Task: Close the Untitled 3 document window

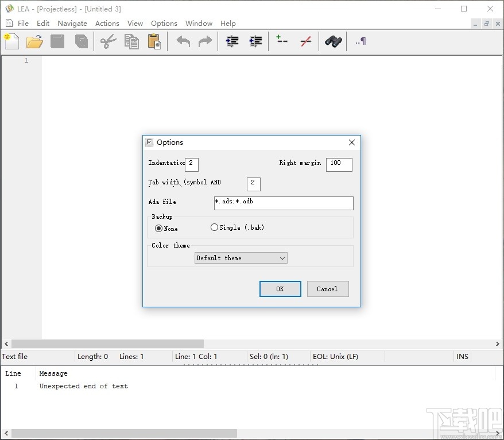Action: (x=498, y=24)
